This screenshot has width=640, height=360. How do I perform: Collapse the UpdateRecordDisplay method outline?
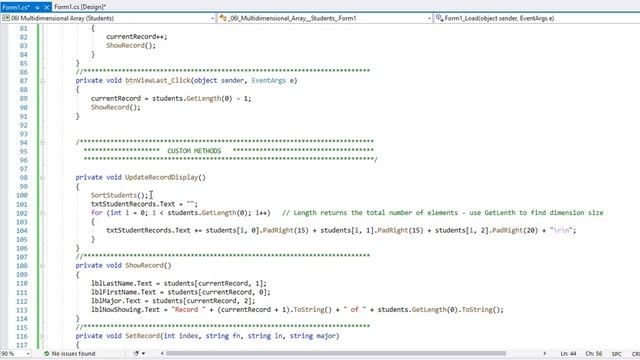click(x=42, y=178)
